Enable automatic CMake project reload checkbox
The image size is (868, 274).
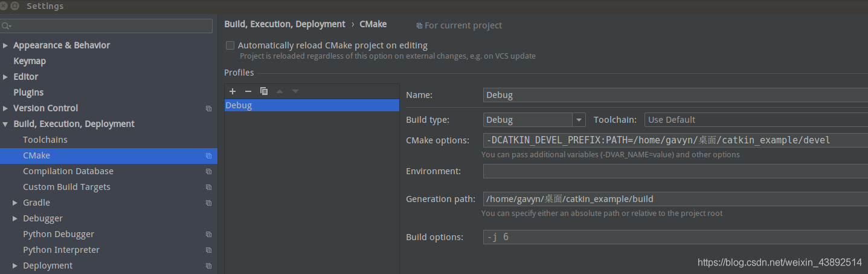click(230, 45)
